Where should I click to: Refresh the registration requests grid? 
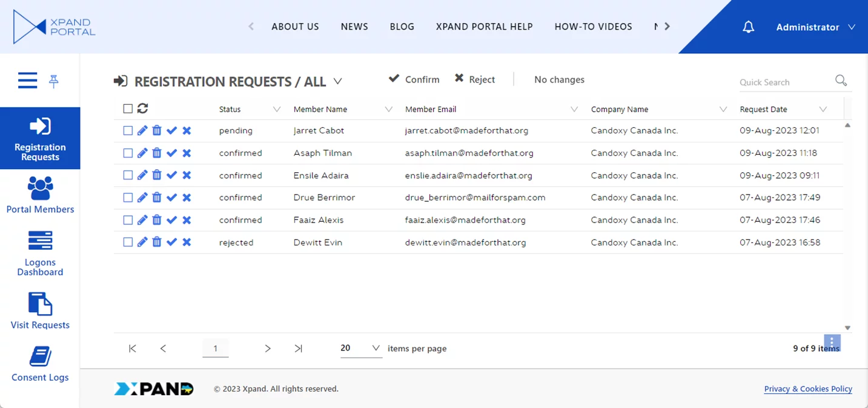[142, 109]
